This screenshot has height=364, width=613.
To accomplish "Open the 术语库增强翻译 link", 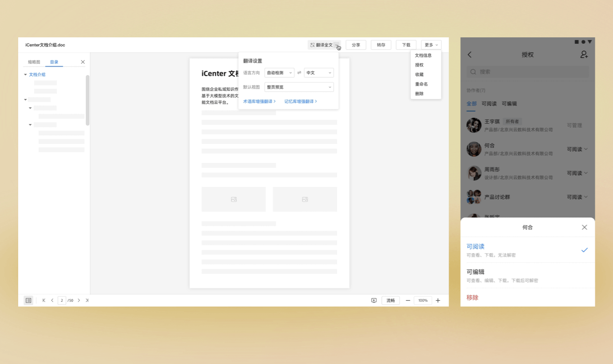I will pos(260,102).
